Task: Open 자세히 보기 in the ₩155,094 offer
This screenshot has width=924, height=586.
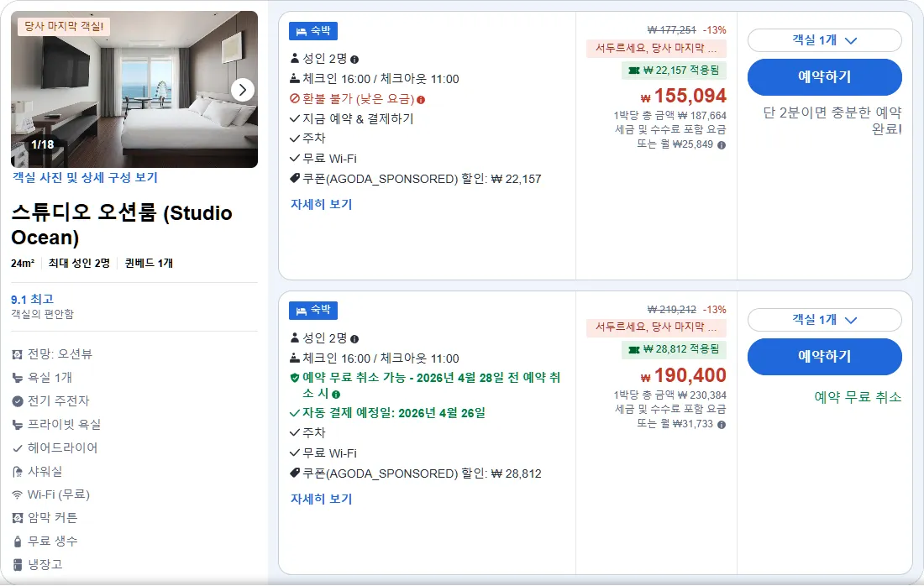Action: (x=321, y=204)
